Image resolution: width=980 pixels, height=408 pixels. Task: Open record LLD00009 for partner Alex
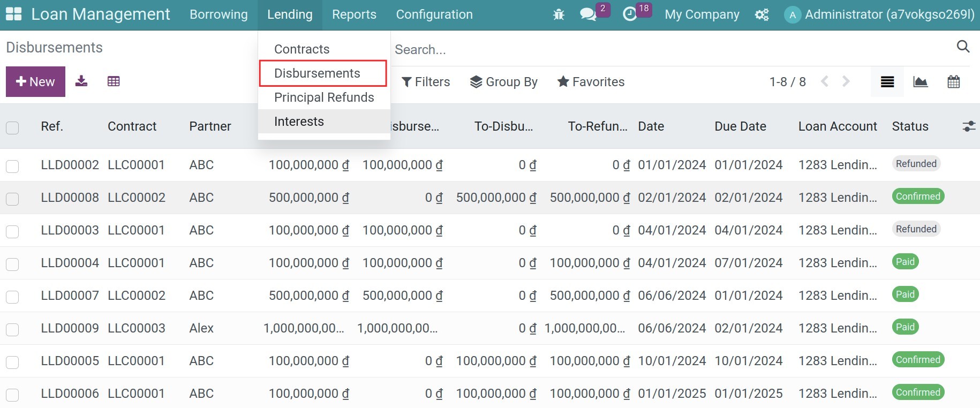pyautogui.click(x=70, y=328)
